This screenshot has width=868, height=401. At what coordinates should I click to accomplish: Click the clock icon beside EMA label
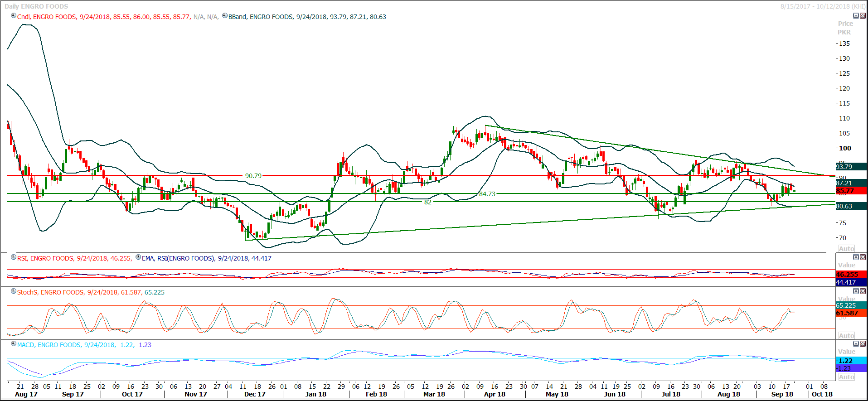tap(138, 257)
